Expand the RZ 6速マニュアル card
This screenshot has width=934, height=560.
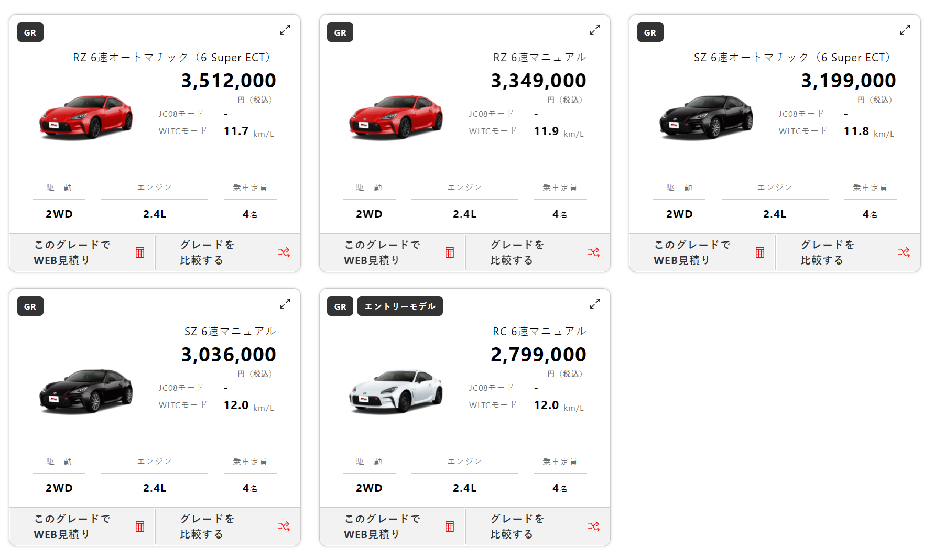pos(595,30)
